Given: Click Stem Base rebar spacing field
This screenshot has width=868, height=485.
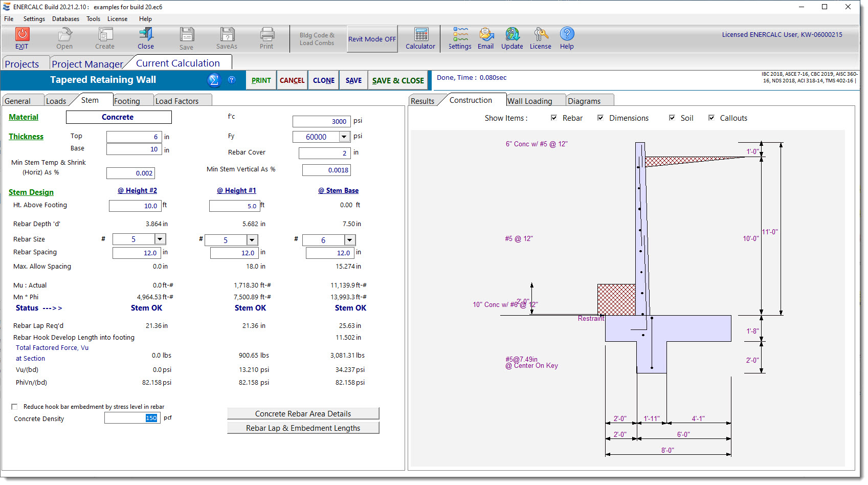Looking at the screenshot, I should [330, 253].
